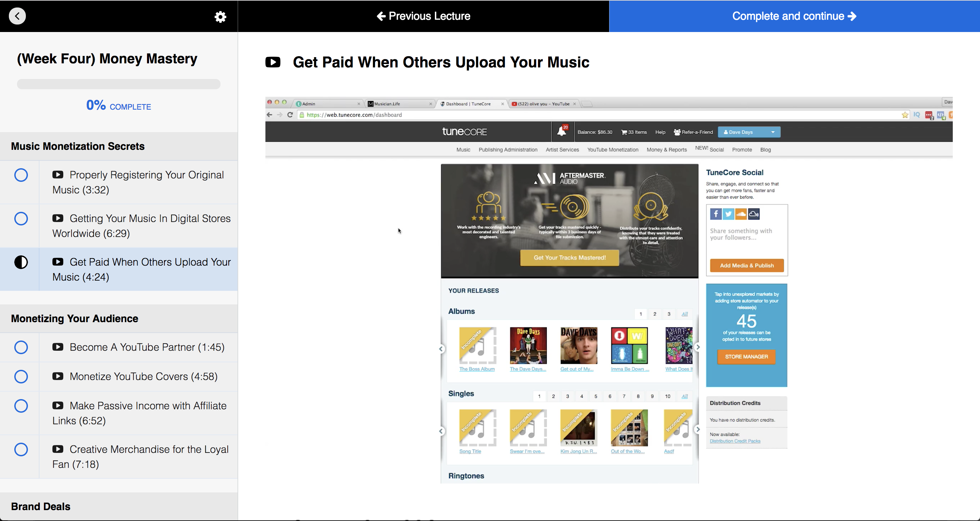Screen dimensions: 980x521
Task: Show All singles
Action: pyautogui.click(x=684, y=396)
